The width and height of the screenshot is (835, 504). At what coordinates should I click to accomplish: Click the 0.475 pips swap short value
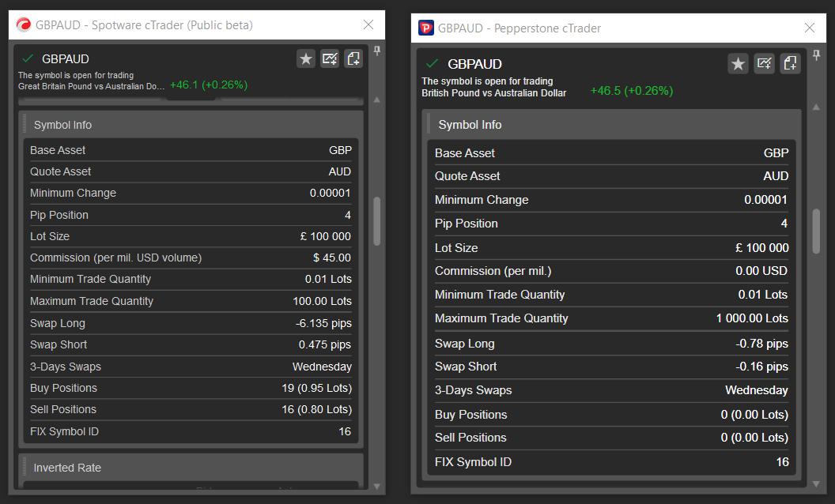(325, 344)
